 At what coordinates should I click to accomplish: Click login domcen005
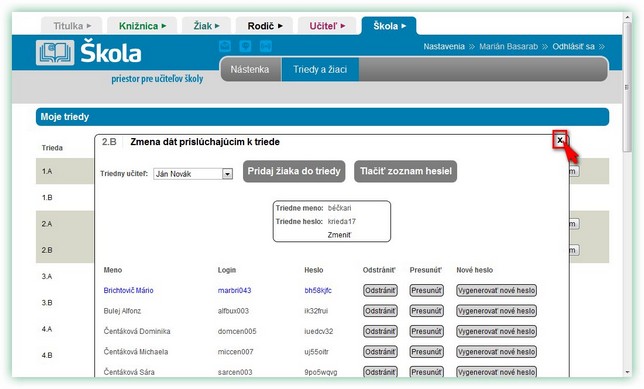[237, 331]
